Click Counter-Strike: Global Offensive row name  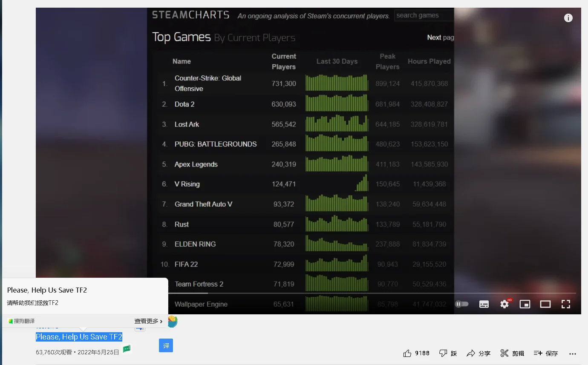(208, 83)
